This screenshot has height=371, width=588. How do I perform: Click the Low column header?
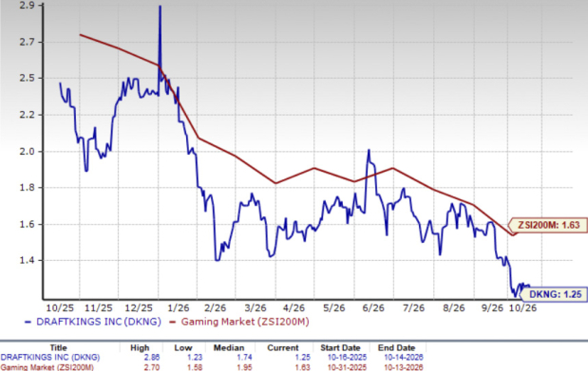[183, 348]
